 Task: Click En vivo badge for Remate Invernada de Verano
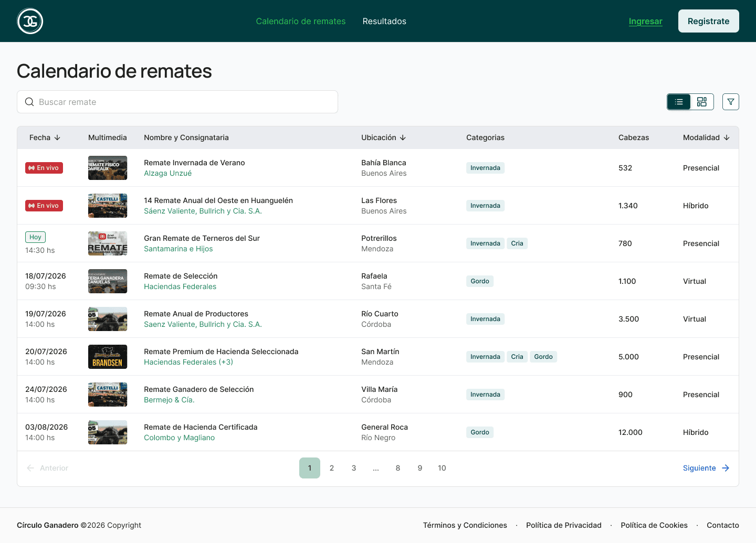click(44, 168)
